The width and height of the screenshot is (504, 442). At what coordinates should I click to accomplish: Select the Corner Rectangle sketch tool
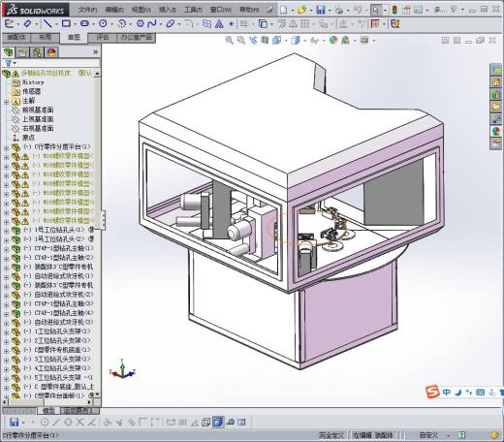tap(66, 23)
